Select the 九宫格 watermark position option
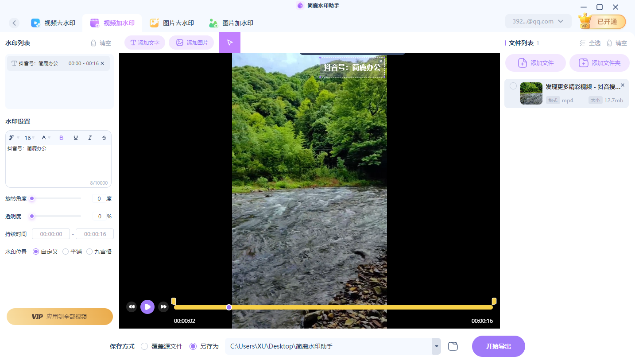The image size is (635, 364). pos(99,252)
